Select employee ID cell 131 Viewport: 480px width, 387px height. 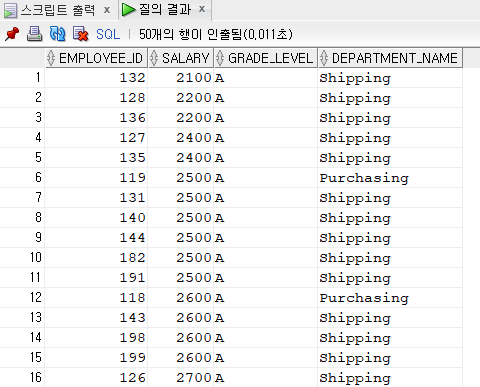tap(96, 198)
